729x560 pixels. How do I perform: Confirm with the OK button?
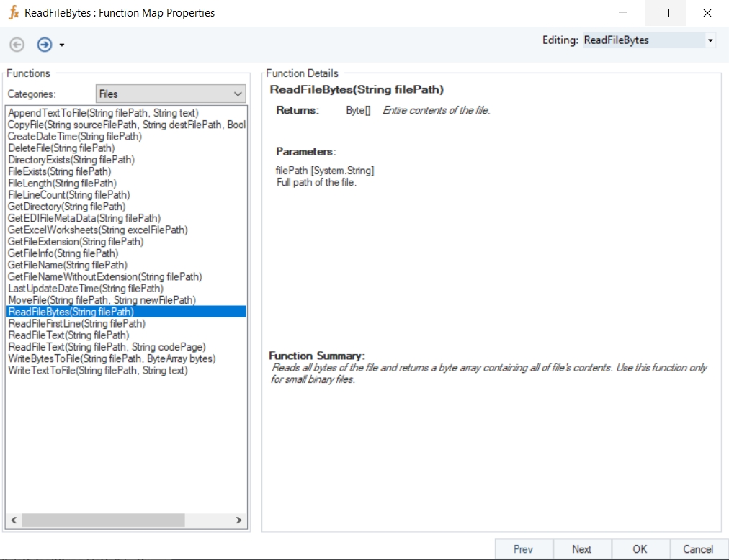pyautogui.click(x=640, y=549)
